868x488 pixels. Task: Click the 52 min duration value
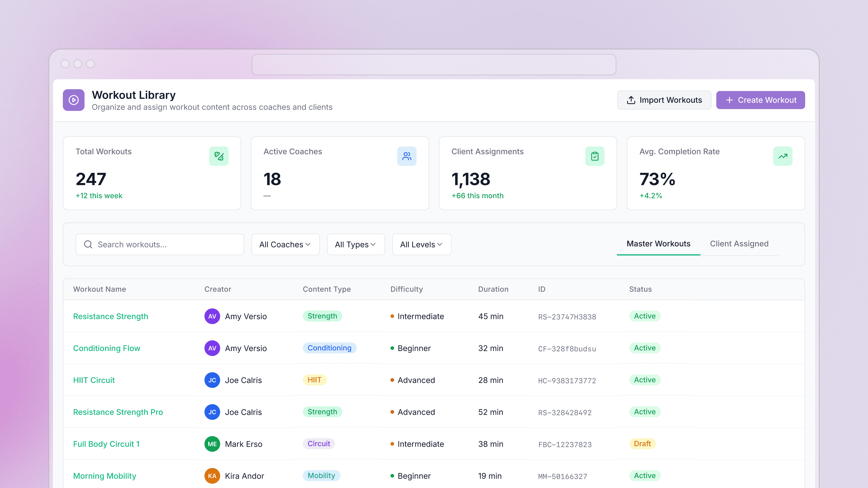pyautogui.click(x=491, y=412)
